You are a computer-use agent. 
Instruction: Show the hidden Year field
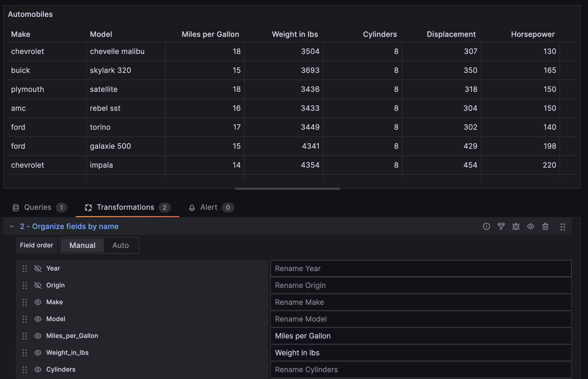(x=38, y=268)
